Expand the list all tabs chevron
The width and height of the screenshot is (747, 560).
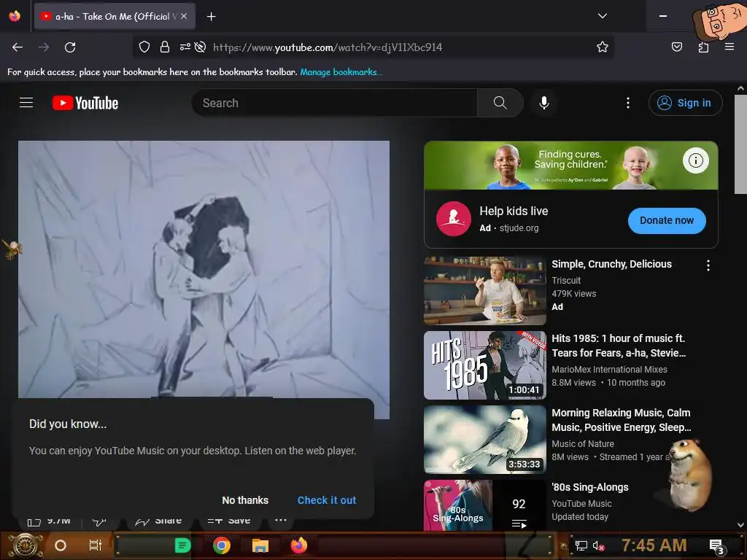[602, 16]
